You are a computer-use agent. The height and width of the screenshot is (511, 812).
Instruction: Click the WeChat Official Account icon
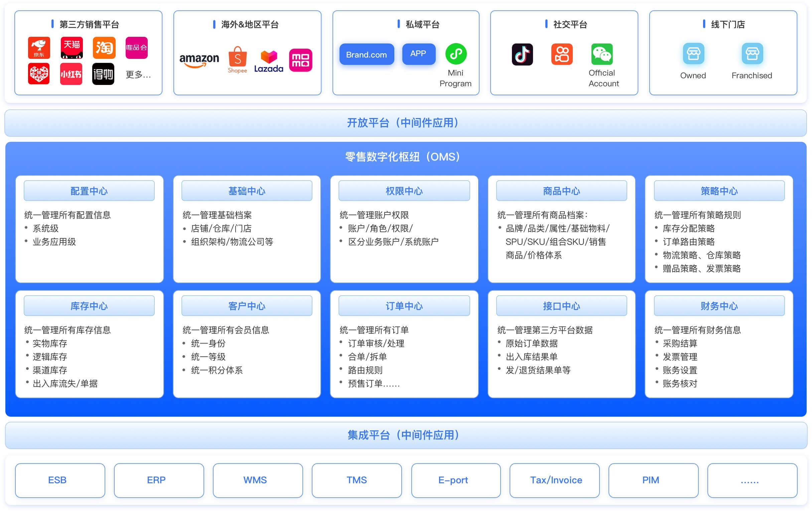[x=602, y=54]
